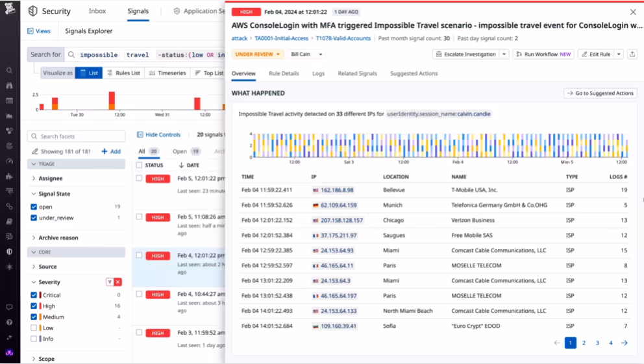Uncheck the Medium severity checkbox
The image size is (644, 364).
tap(34, 317)
